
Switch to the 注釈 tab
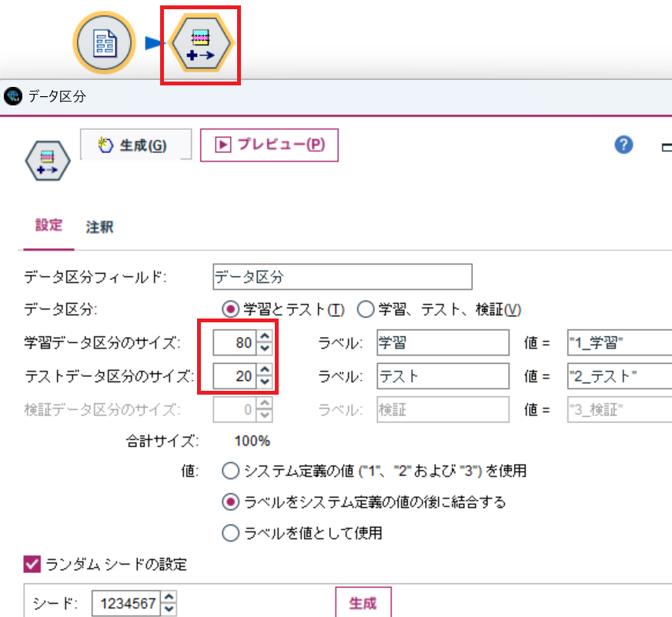click(98, 226)
